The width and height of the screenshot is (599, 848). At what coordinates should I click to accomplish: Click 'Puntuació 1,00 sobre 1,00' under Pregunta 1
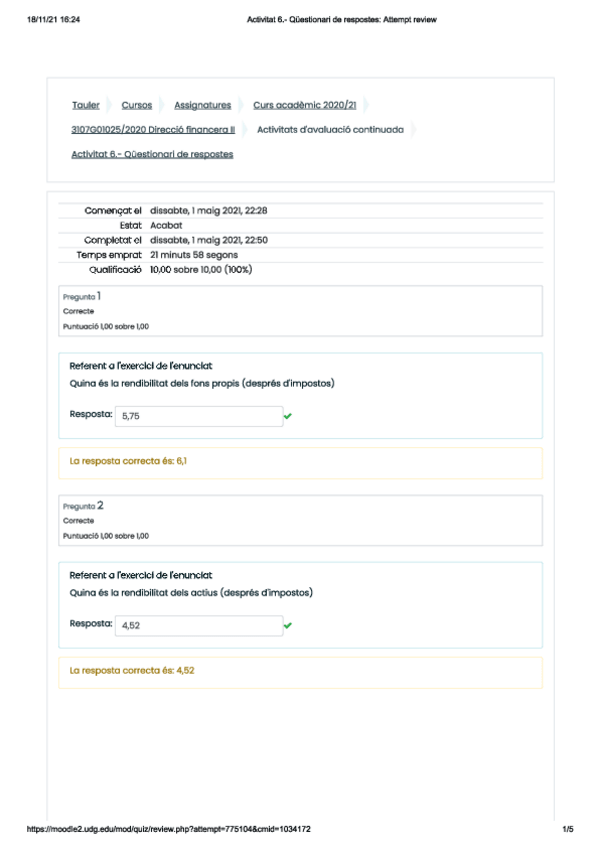coord(106,326)
